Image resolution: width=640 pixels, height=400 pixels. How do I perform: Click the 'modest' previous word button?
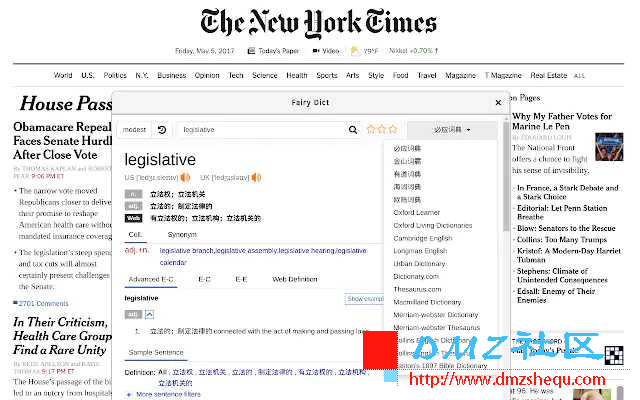(x=134, y=130)
